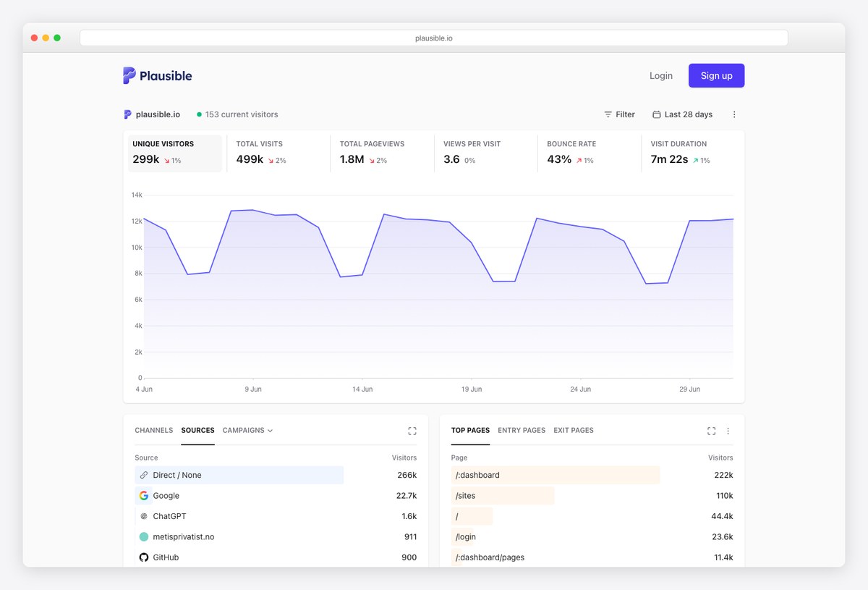Select the UNIQUE VISITORS metric
The width and height of the screenshot is (868, 590).
175,153
